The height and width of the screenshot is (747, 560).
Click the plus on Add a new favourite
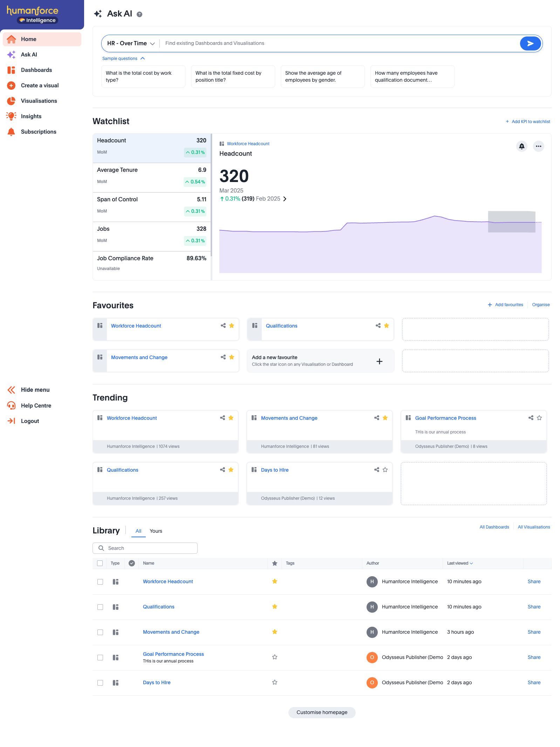(380, 361)
